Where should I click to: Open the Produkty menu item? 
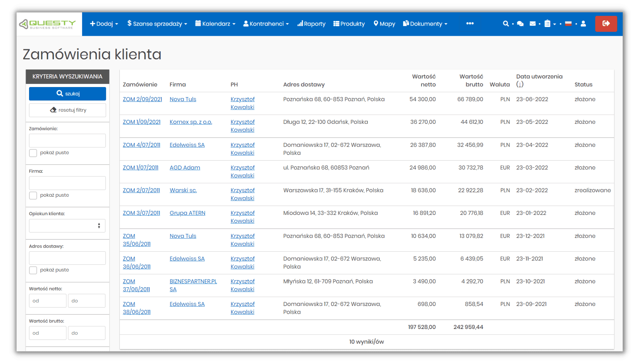click(349, 24)
